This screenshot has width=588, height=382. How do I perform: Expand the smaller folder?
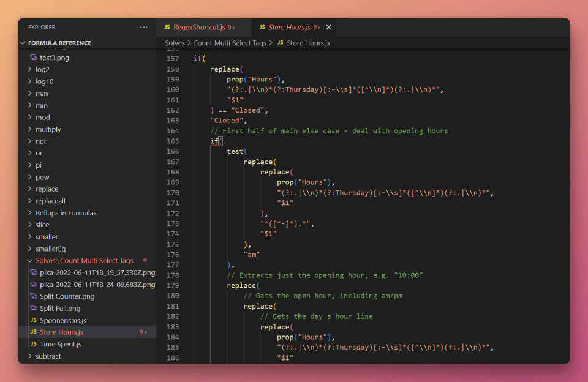47,236
